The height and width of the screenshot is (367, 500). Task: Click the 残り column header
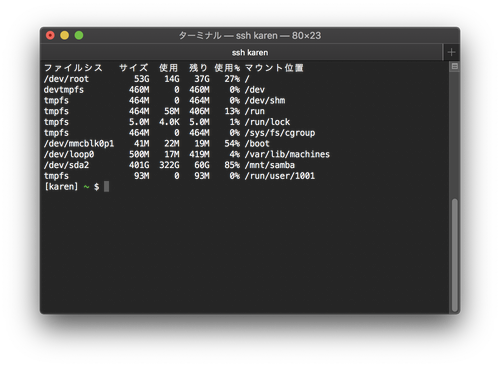click(x=198, y=68)
